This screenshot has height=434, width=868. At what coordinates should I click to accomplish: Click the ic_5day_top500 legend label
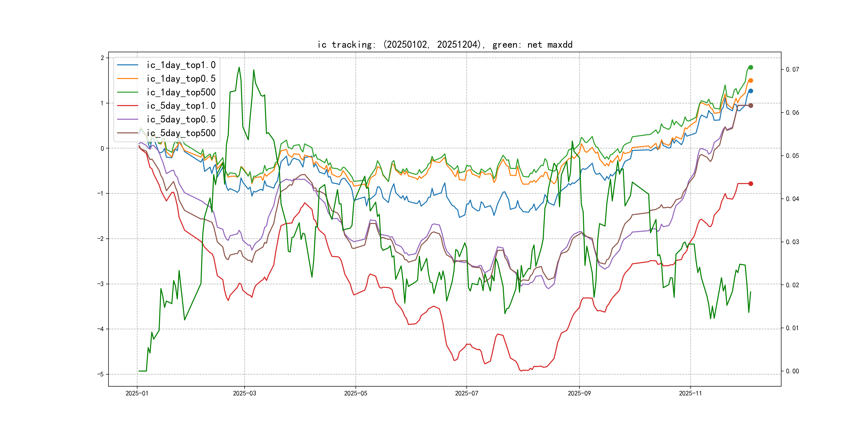tap(181, 133)
